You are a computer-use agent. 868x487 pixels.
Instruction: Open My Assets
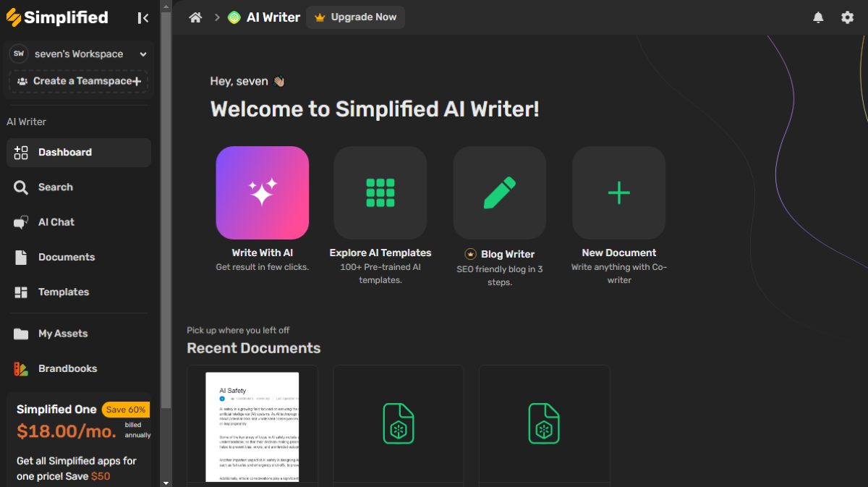click(x=79, y=334)
